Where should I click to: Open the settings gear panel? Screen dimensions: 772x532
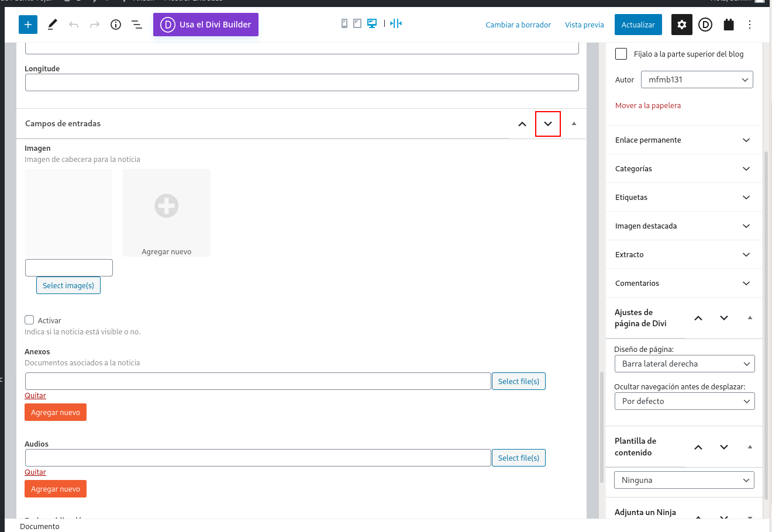682,25
